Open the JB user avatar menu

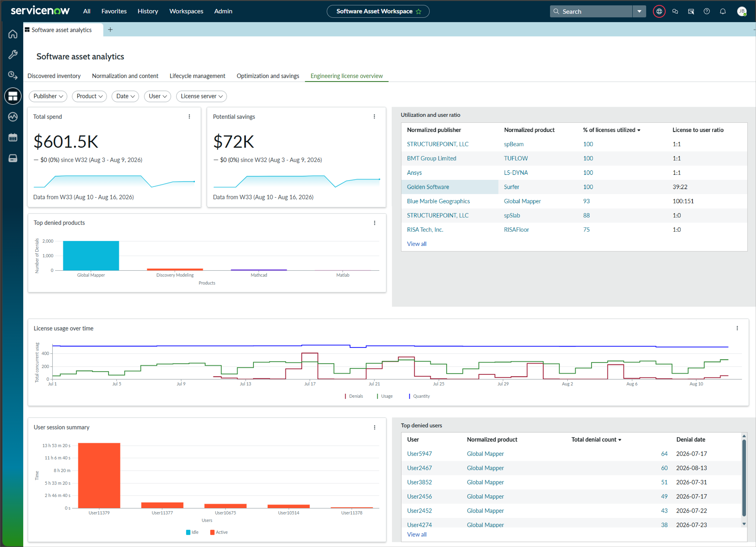742,11
